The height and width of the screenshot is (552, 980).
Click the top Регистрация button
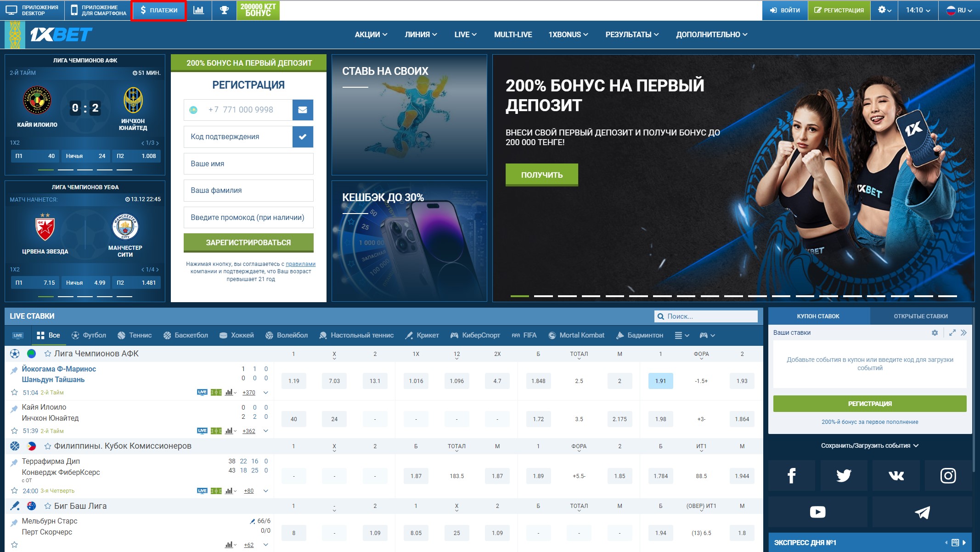(x=839, y=10)
